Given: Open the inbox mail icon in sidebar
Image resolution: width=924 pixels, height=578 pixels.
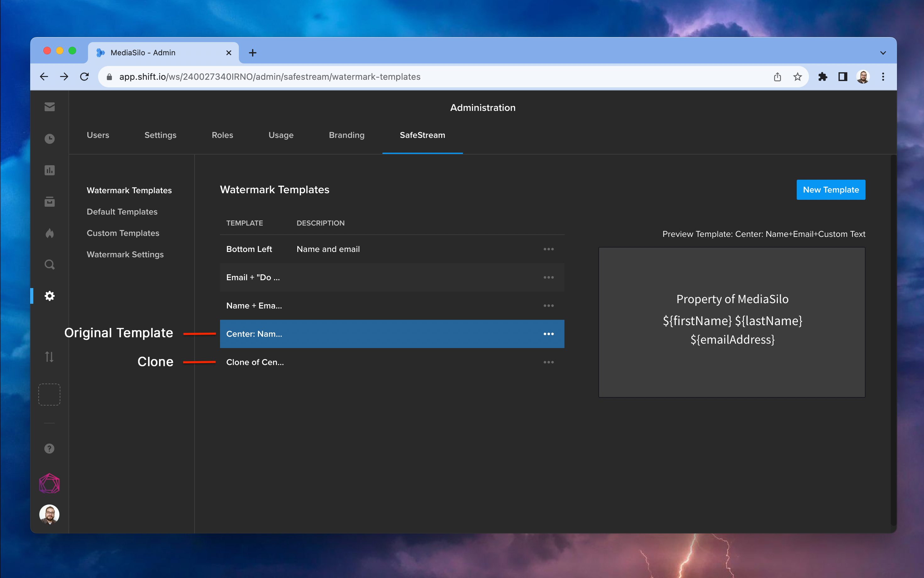Looking at the screenshot, I should pos(49,107).
